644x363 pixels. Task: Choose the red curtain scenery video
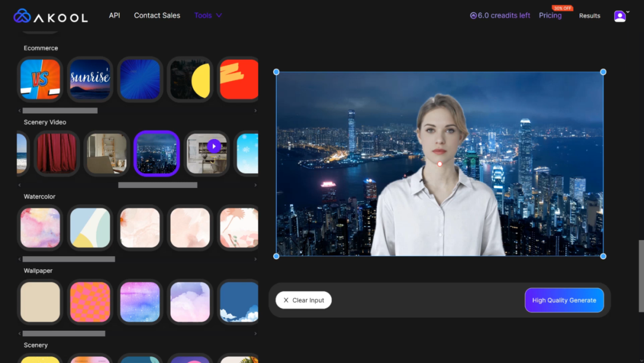(57, 153)
